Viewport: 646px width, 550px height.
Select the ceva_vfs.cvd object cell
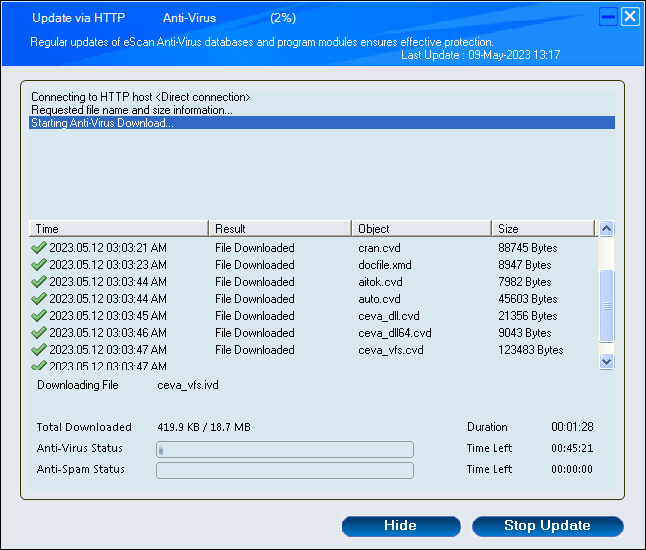391,350
